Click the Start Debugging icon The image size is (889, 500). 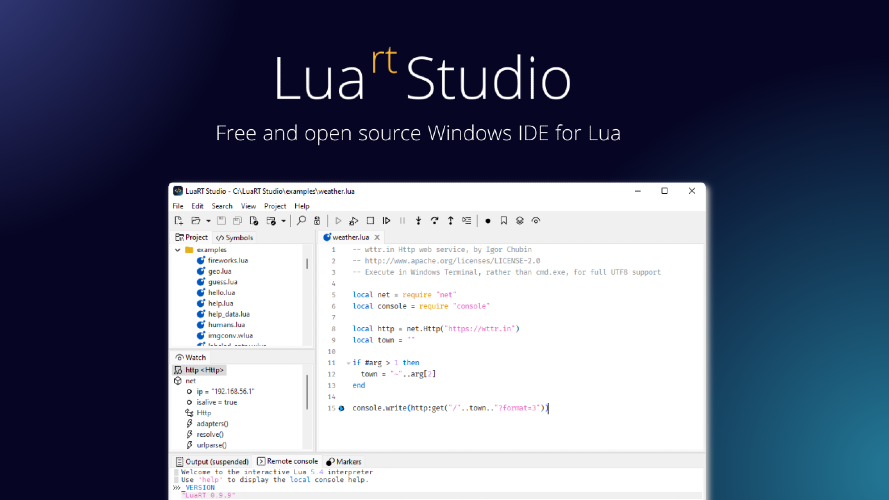point(354,221)
